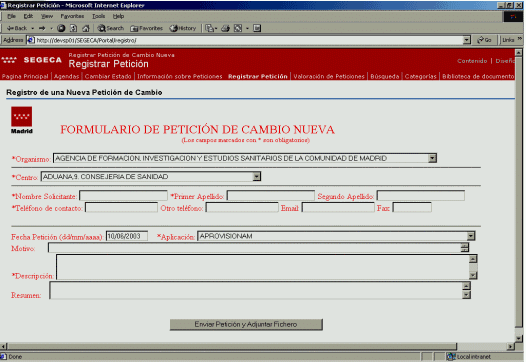This screenshot has width=526, height=362.
Task: Open Biblioteca de documentos link
Action: point(478,76)
